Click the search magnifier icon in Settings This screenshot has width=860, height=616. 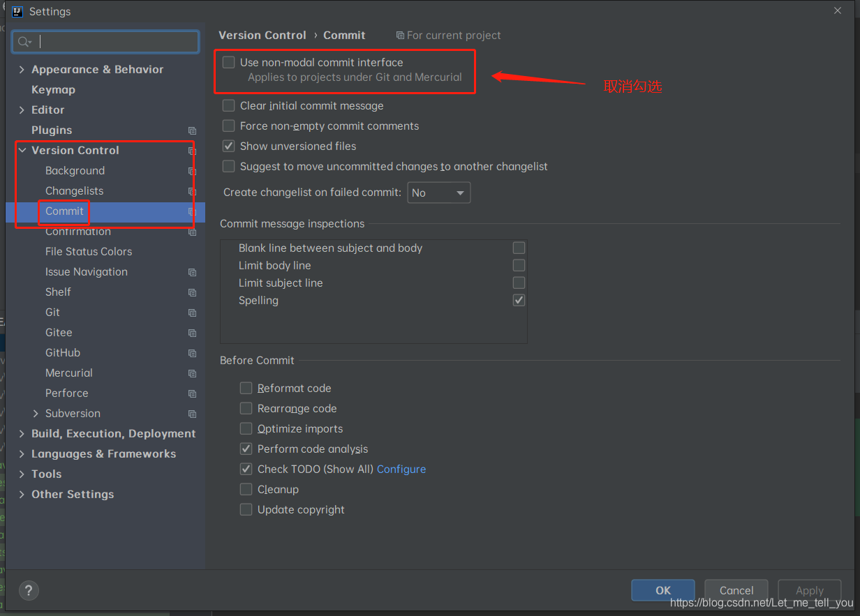click(23, 42)
